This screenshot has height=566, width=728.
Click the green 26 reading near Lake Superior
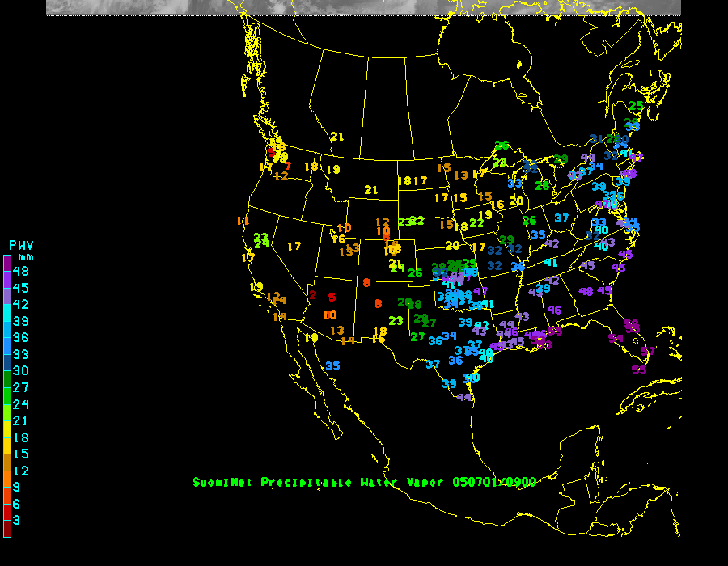[502, 146]
